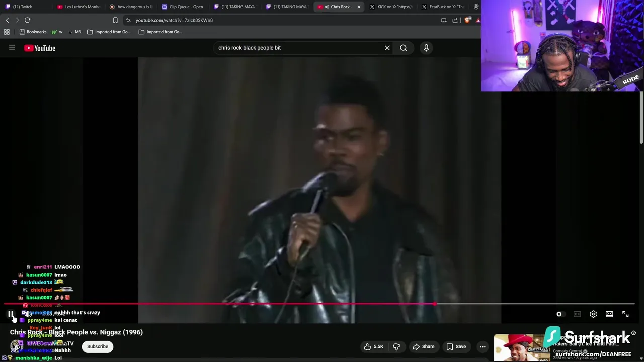Viewport: 644px width, 362px height.
Task: Click the youtube.com address bar URL
Action: point(174,20)
